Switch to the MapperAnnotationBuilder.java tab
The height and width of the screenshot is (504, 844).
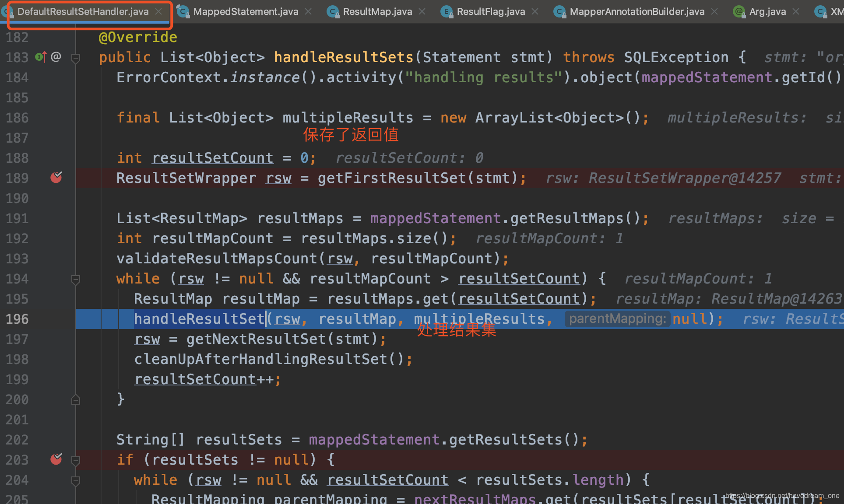tap(637, 12)
